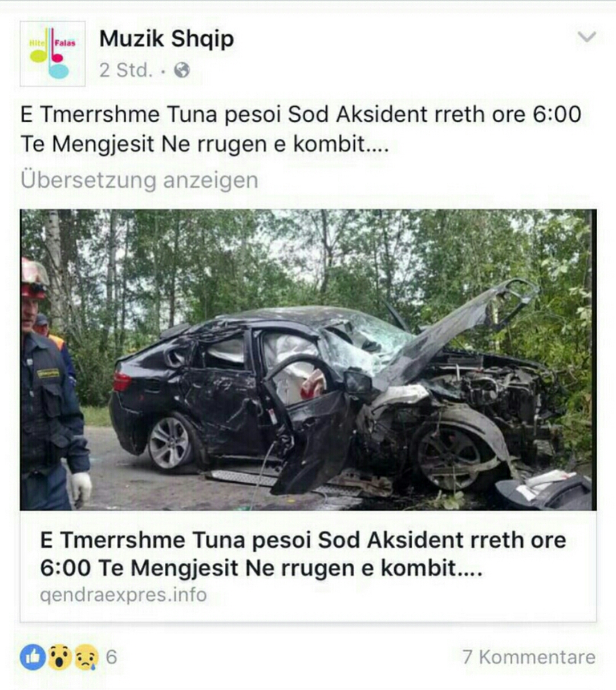Click the qendraexpres.info source domain
Viewport: 616px width, 690px height.
[123, 595]
